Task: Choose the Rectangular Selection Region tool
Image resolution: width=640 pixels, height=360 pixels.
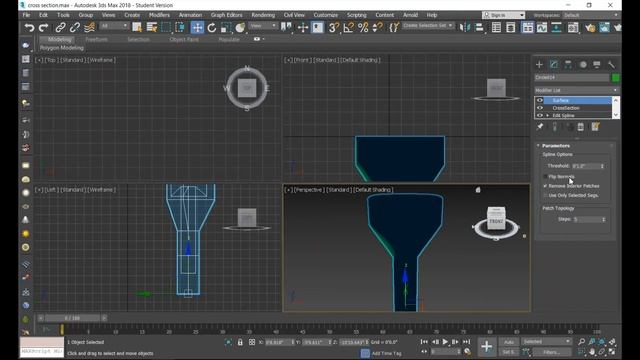Action: click(166, 28)
